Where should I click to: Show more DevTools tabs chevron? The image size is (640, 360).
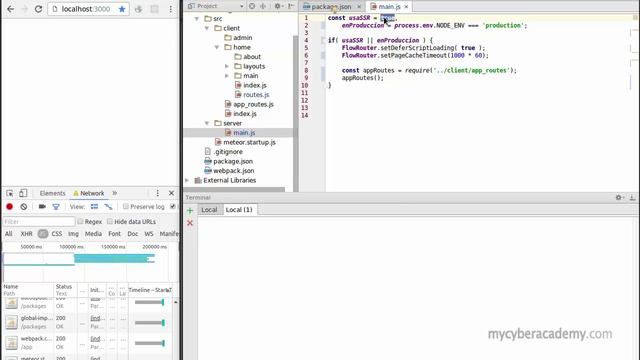[x=115, y=193]
